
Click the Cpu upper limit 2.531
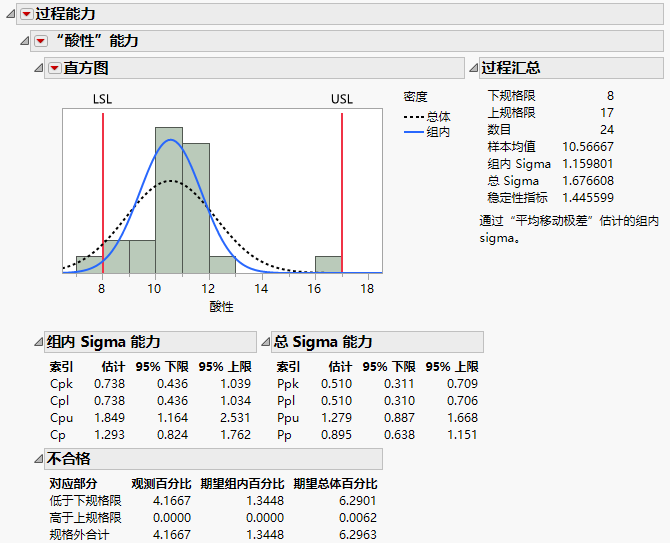[x=235, y=418]
